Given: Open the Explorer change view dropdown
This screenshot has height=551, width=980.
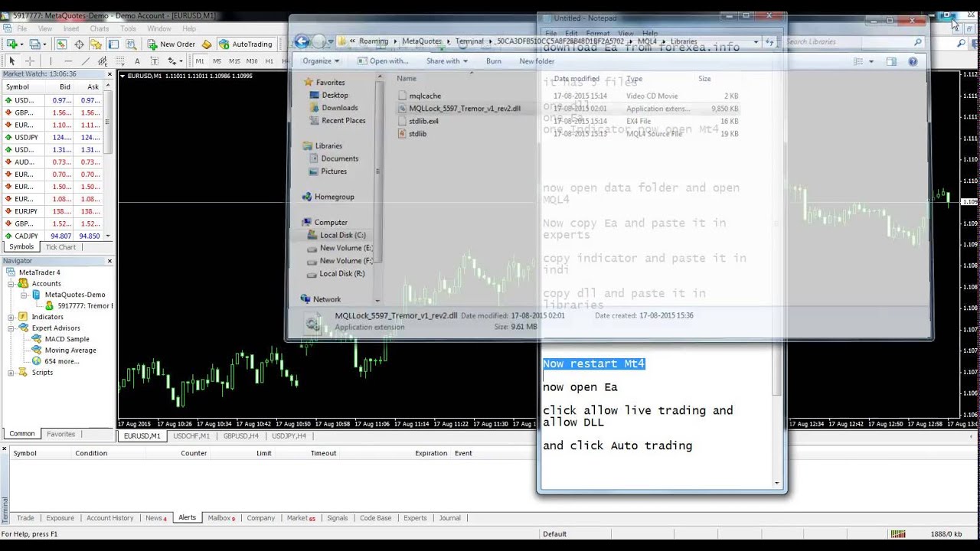Looking at the screenshot, I should (871, 61).
